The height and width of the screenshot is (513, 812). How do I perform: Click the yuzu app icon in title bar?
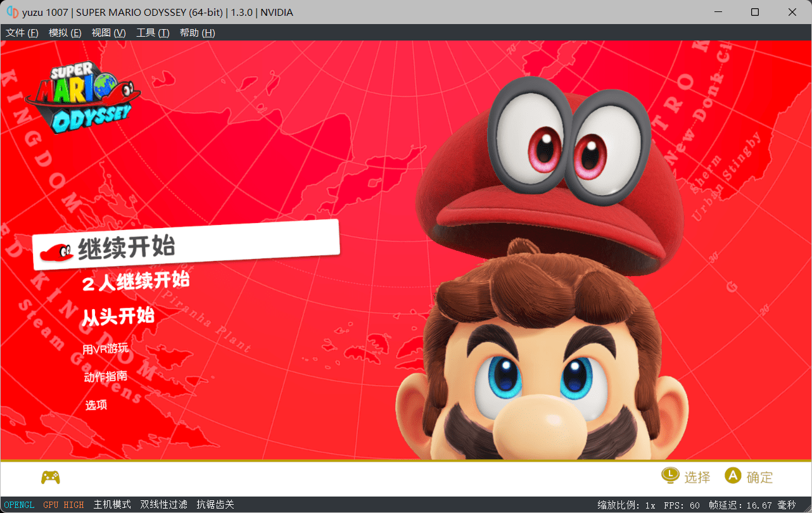(12, 12)
